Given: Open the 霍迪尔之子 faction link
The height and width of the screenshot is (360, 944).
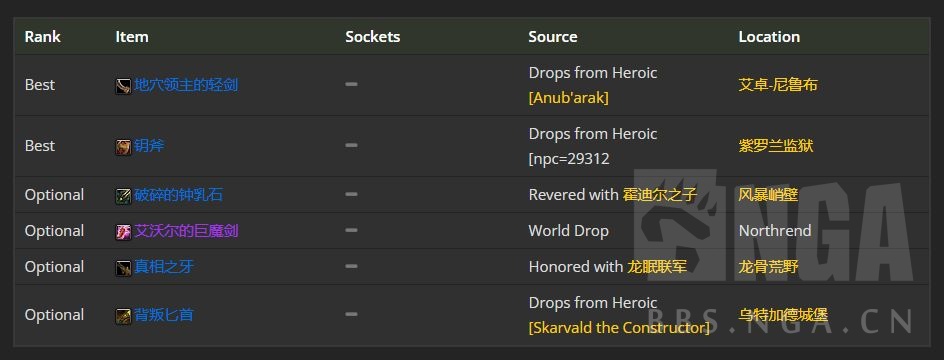Looking at the screenshot, I should point(660,194).
